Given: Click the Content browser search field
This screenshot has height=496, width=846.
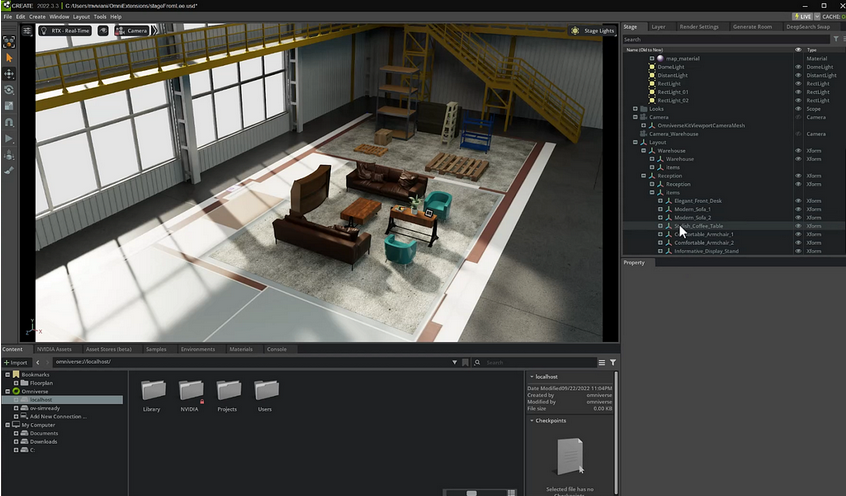Looking at the screenshot, I should [537, 362].
